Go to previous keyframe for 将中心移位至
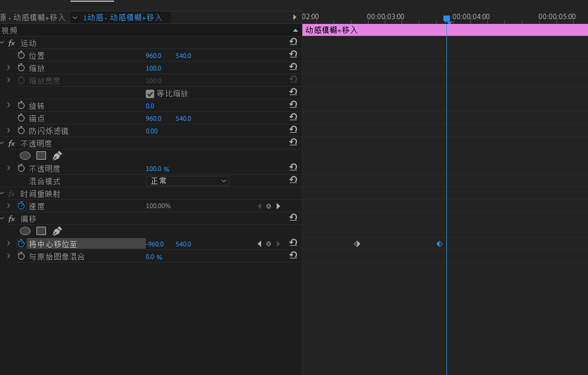Viewport: 588px width, 375px height. (259, 244)
